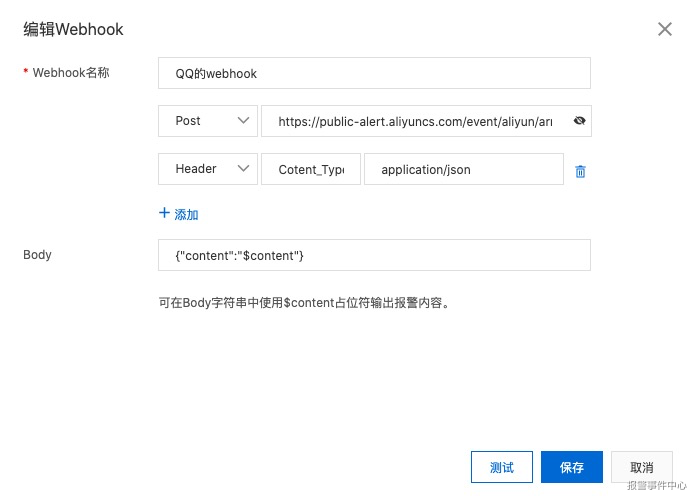Click the 测试 button

point(502,467)
